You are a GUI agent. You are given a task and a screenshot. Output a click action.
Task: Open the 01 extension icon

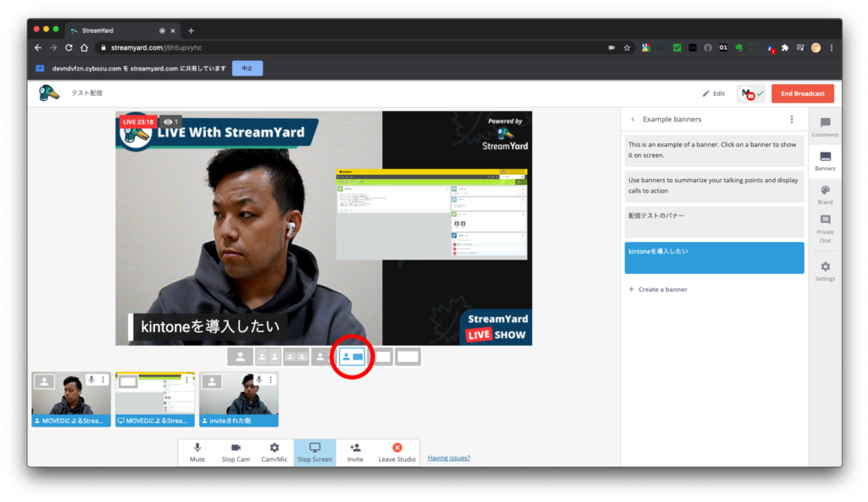723,47
